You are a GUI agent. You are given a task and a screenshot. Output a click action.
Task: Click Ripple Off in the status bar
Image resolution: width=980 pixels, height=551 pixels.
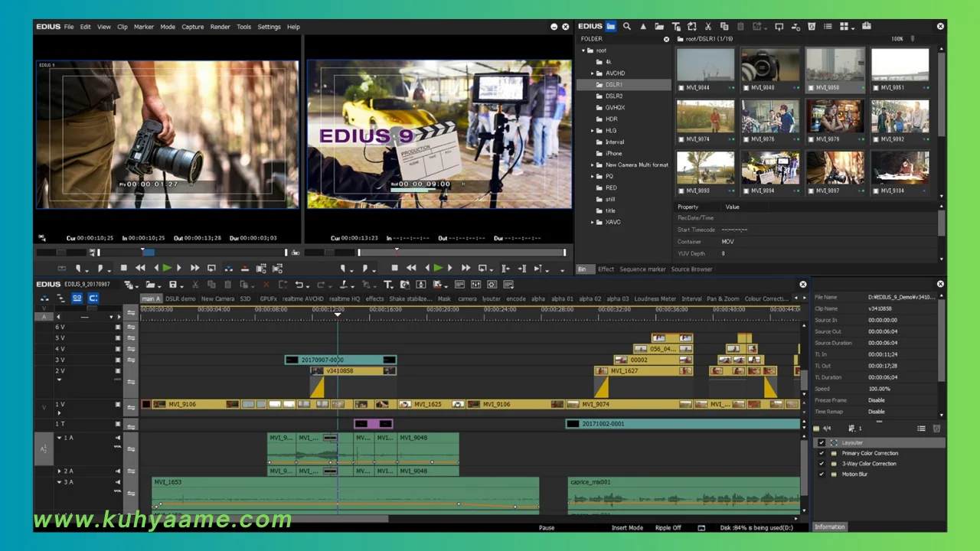tap(668, 528)
